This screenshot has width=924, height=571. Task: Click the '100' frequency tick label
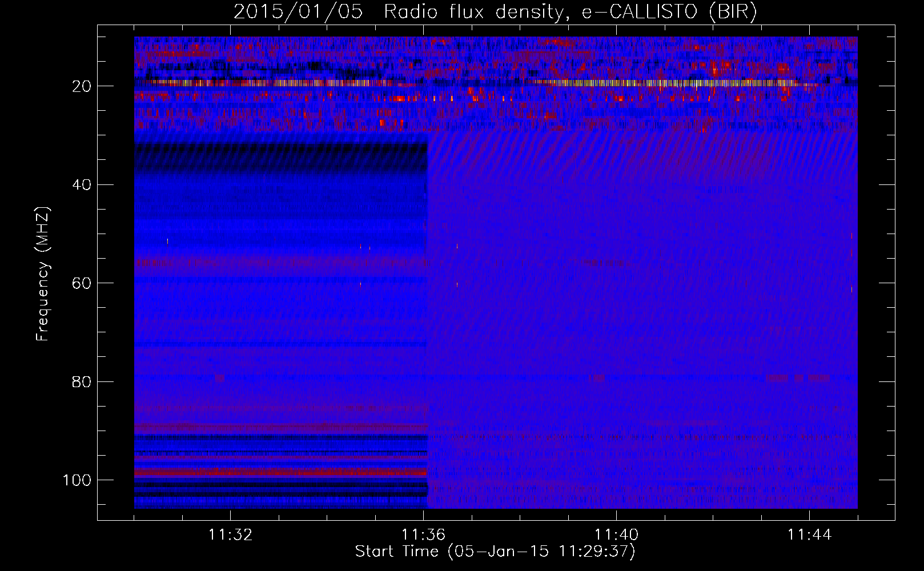[x=77, y=480]
